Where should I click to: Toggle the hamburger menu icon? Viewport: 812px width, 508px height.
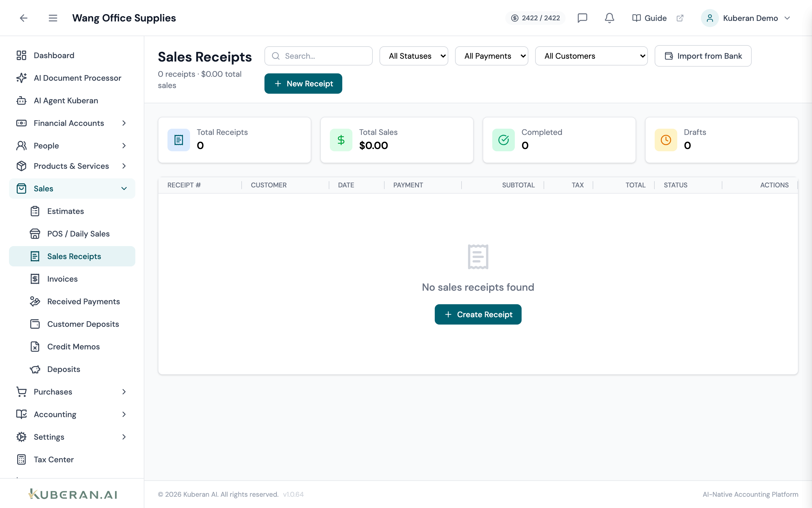pos(53,18)
